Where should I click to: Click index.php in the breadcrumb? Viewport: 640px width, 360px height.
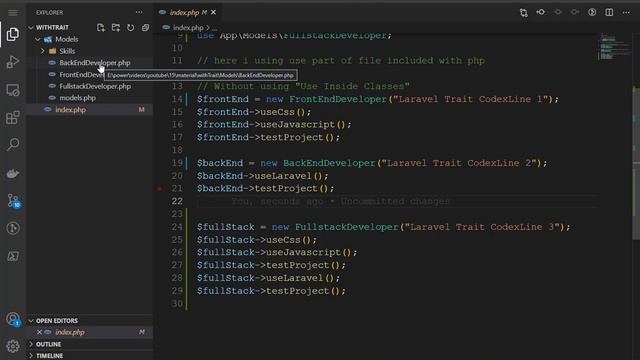(188, 28)
